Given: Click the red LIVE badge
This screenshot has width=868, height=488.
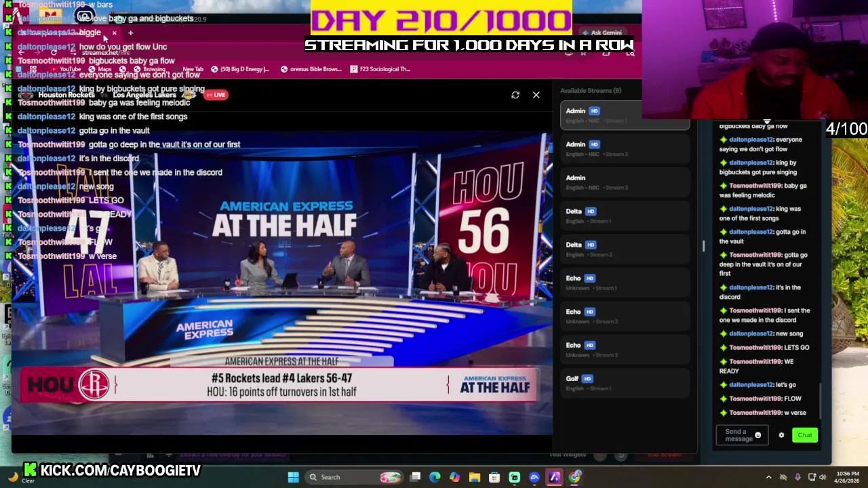Looking at the screenshot, I should (x=216, y=95).
